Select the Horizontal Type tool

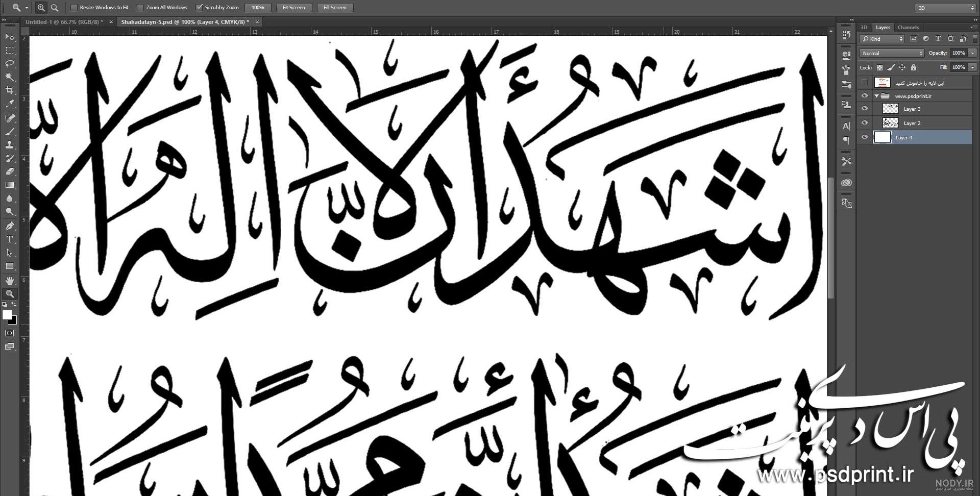click(x=10, y=239)
